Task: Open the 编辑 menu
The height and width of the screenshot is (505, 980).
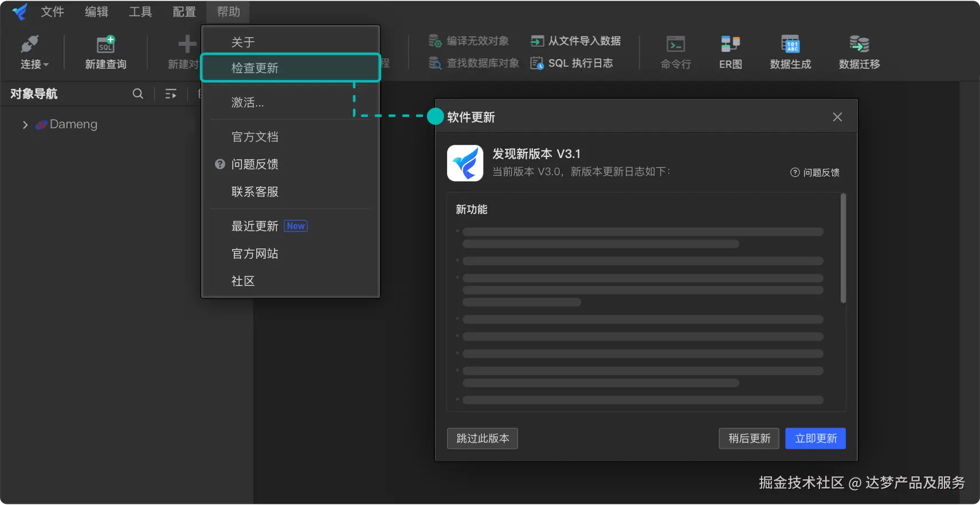Action: [x=96, y=11]
